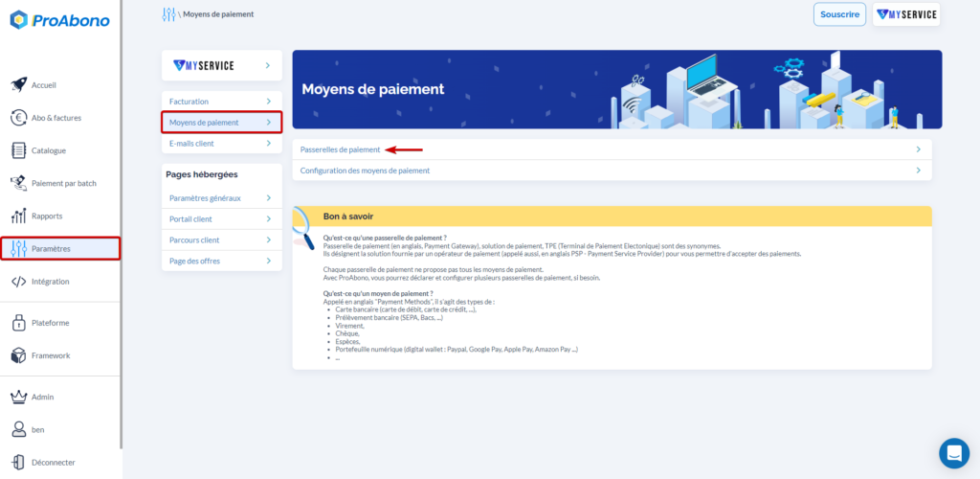Click text Qu'est-ce qu'une passerelle de paiement ?
This screenshot has height=479, width=980.
tap(385, 238)
